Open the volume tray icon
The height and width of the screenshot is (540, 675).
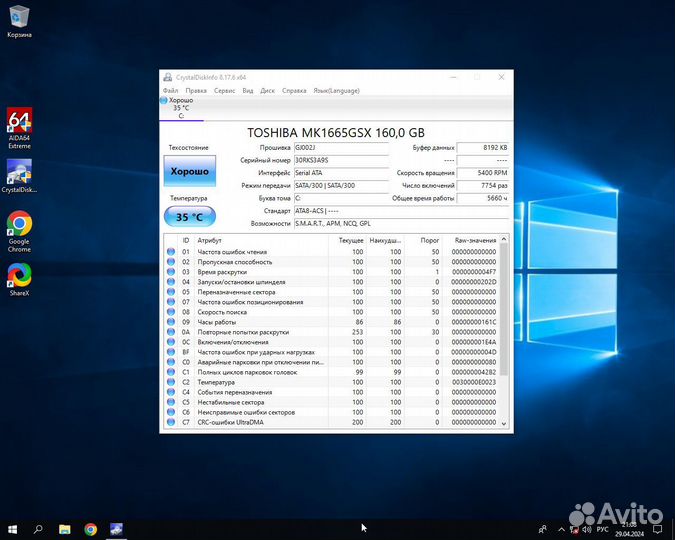click(x=587, y=529)
